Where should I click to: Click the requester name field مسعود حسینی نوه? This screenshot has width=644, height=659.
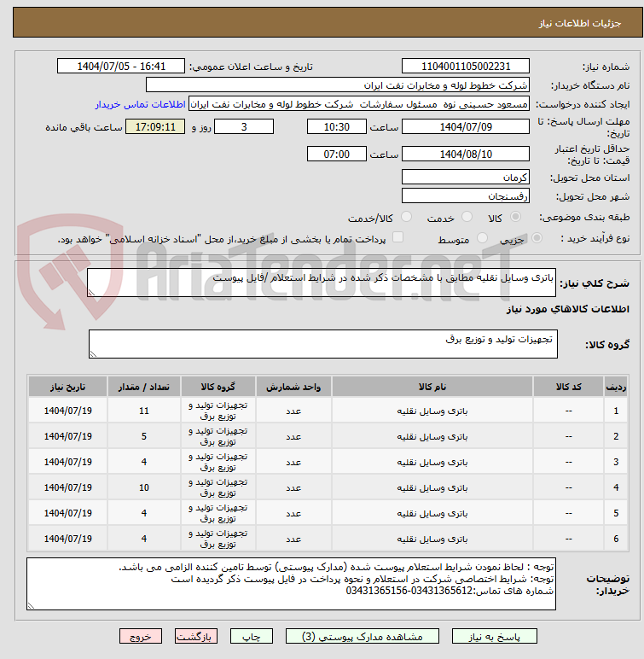tap(359, 104)
